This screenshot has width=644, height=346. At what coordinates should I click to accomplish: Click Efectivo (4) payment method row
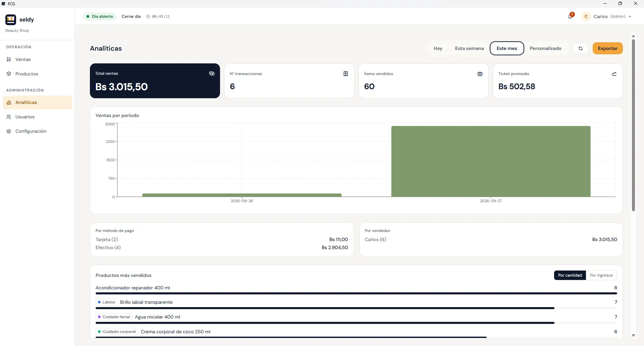coord(222,247)
